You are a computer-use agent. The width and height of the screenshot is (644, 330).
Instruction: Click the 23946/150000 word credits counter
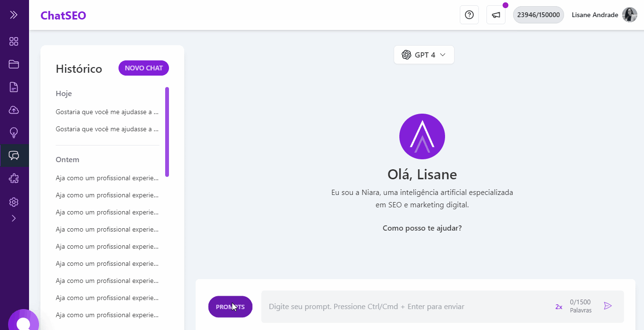[538, 15]
